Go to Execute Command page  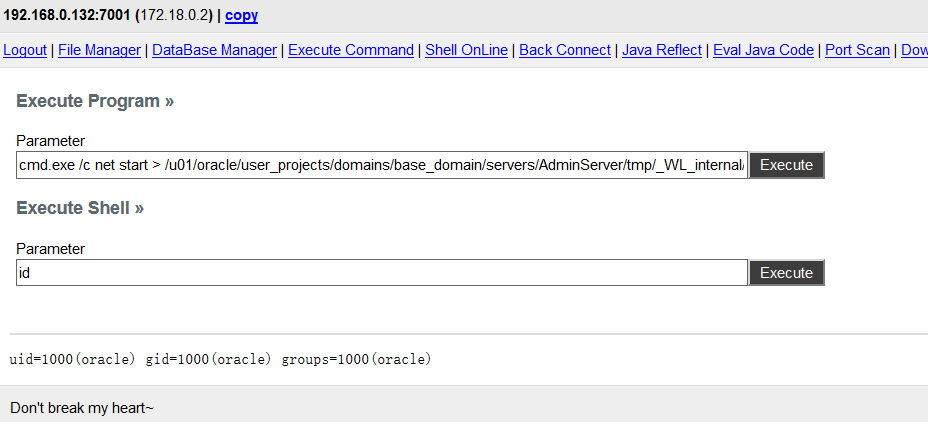coord(351,50)
